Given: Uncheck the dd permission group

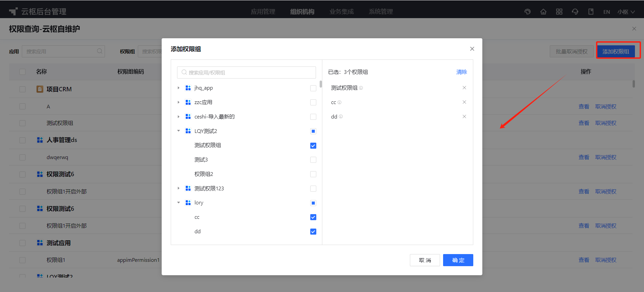Looking at the screenshot, I should point(313,232).
